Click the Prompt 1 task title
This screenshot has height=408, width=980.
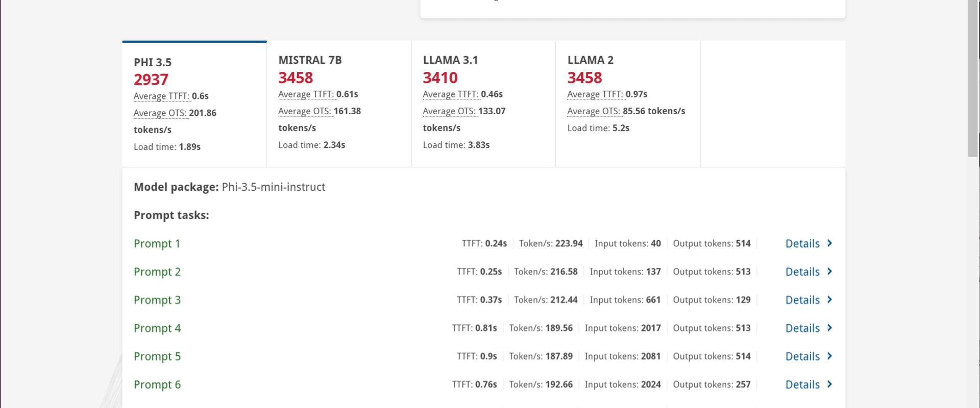(x=157, y=244)
